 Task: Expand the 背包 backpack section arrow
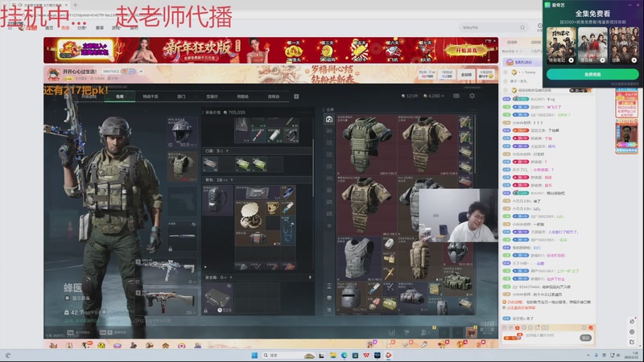coord(232,179)
